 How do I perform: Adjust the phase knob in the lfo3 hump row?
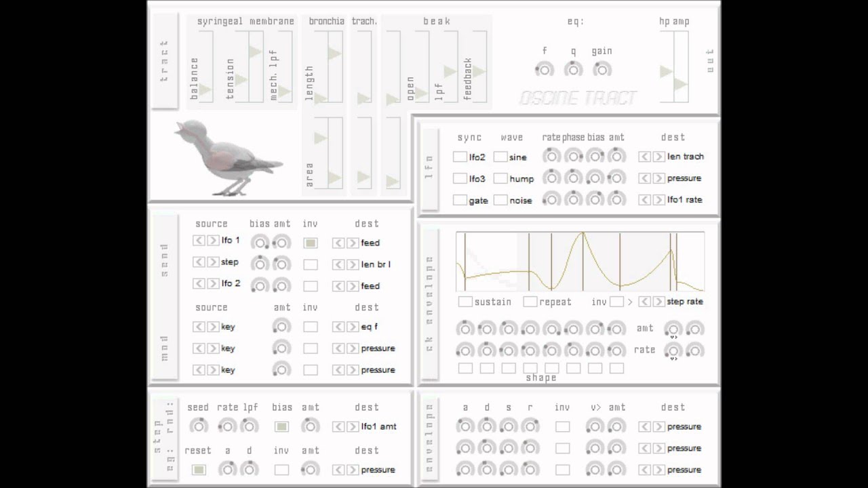tap(573, 178)
